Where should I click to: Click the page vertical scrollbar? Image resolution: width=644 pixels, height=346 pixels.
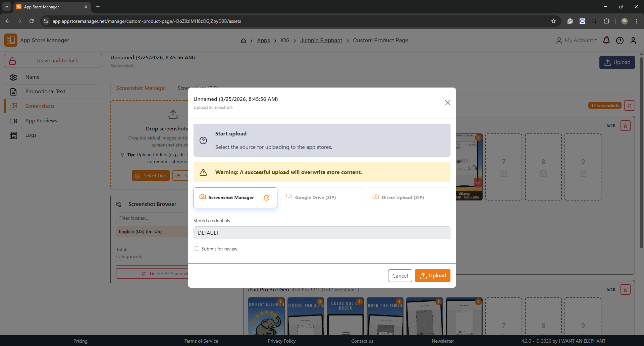(641, 151)
